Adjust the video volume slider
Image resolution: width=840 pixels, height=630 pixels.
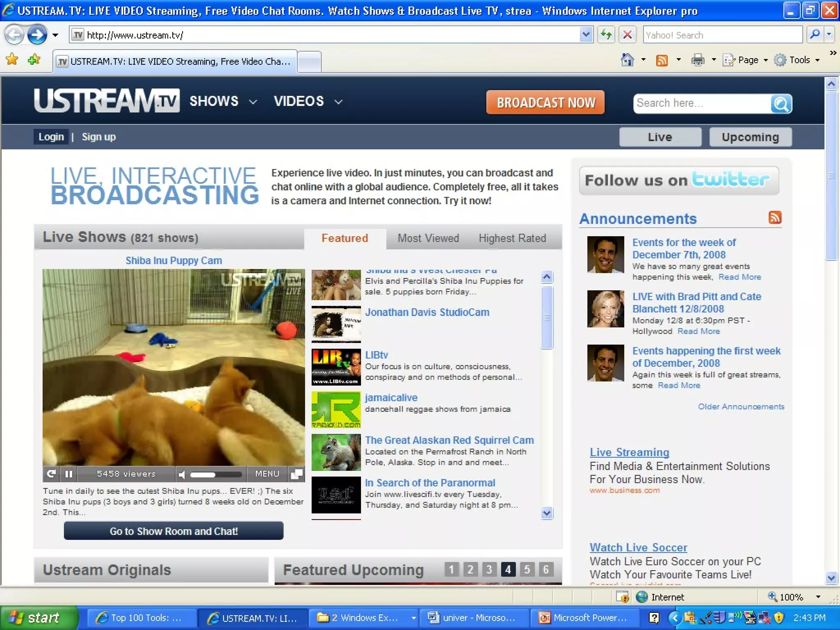tap(215, 475)
